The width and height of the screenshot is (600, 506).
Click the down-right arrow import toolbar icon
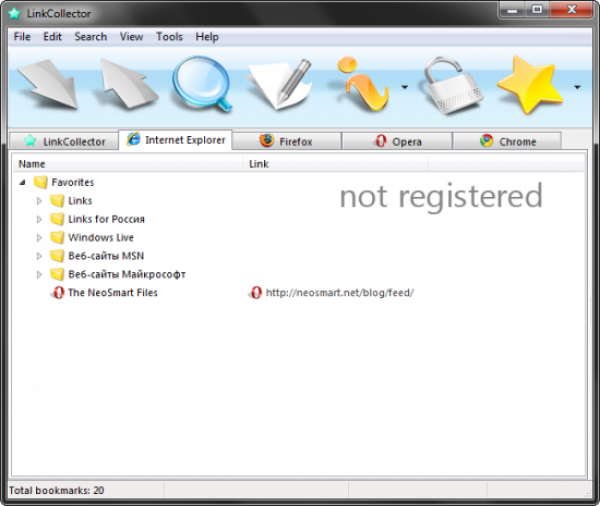pyautogui.click(x=48, y=84)
